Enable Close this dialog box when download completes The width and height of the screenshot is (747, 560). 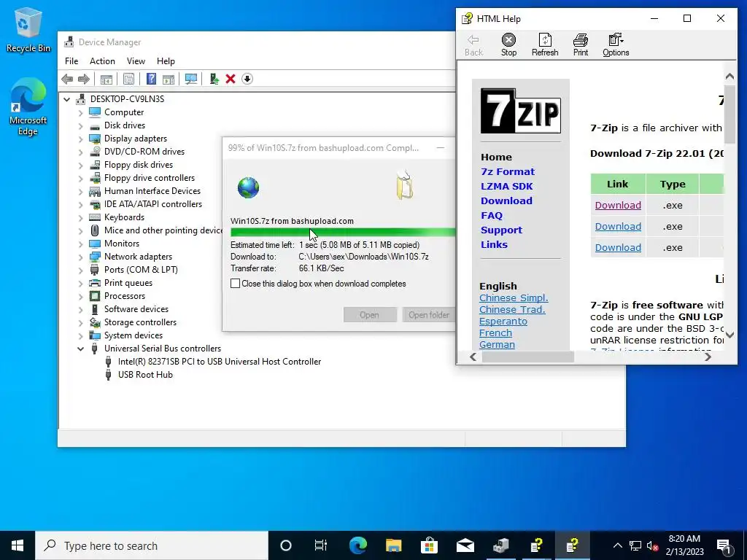tap(236, 284)
